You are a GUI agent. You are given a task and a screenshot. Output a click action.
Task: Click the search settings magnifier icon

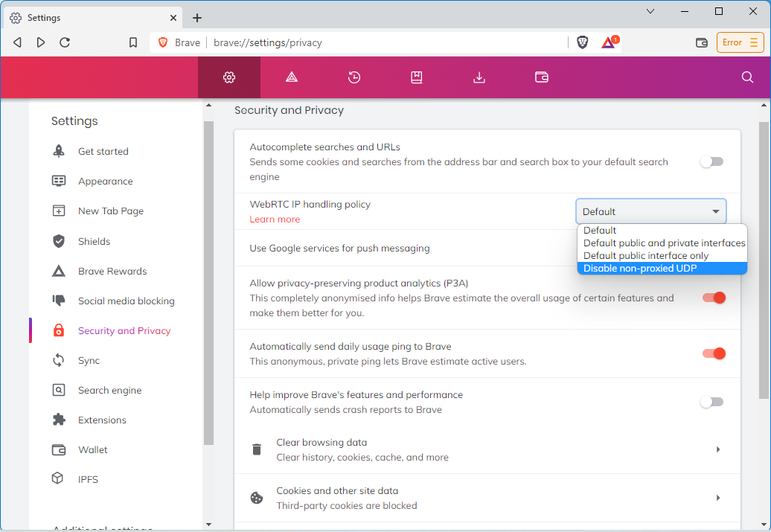coord(747,77)
